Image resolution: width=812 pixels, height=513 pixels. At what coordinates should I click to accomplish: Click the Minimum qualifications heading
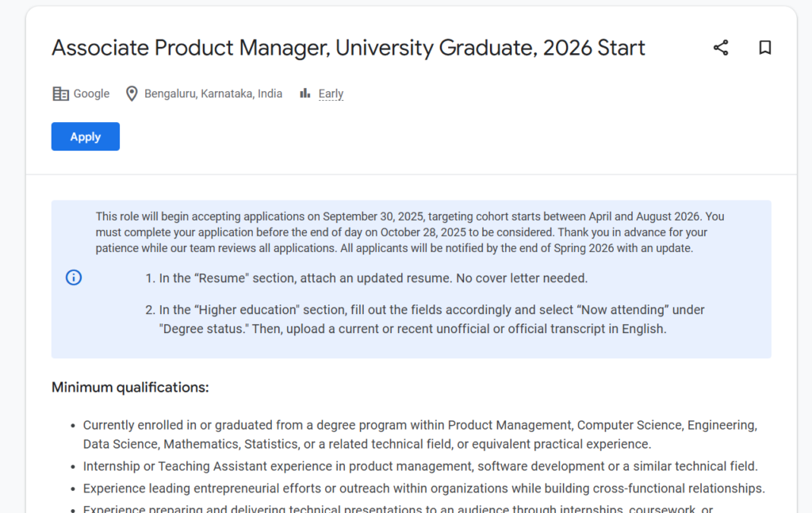coord(130,387)
